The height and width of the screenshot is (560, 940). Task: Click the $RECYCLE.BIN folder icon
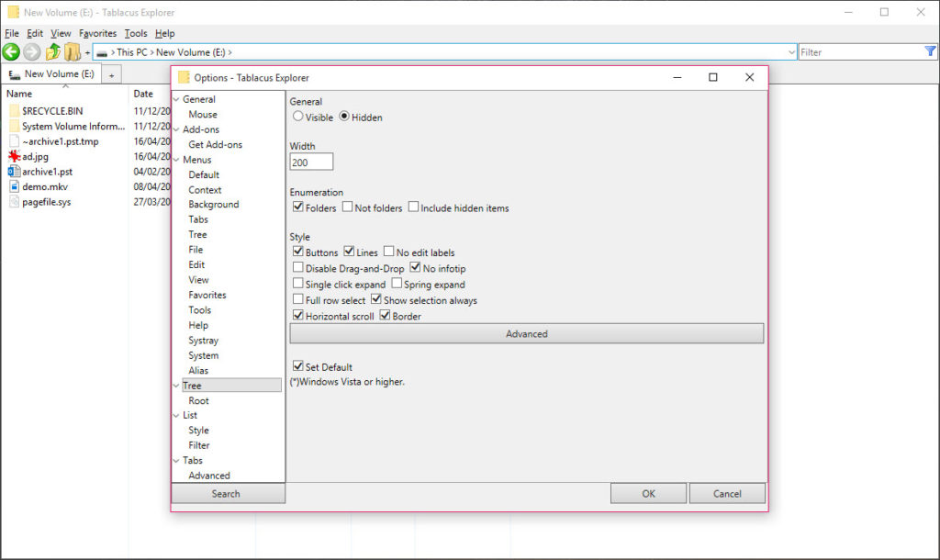click(x=14, y=111)
